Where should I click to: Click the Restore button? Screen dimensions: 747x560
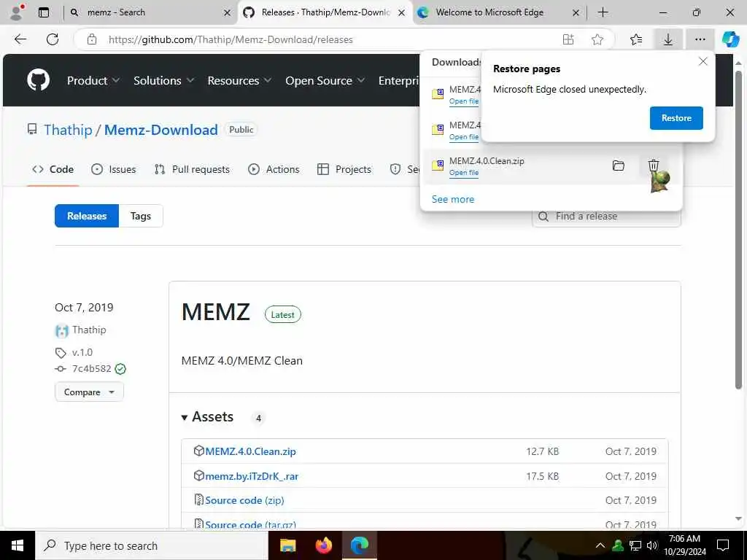point(676,118)
